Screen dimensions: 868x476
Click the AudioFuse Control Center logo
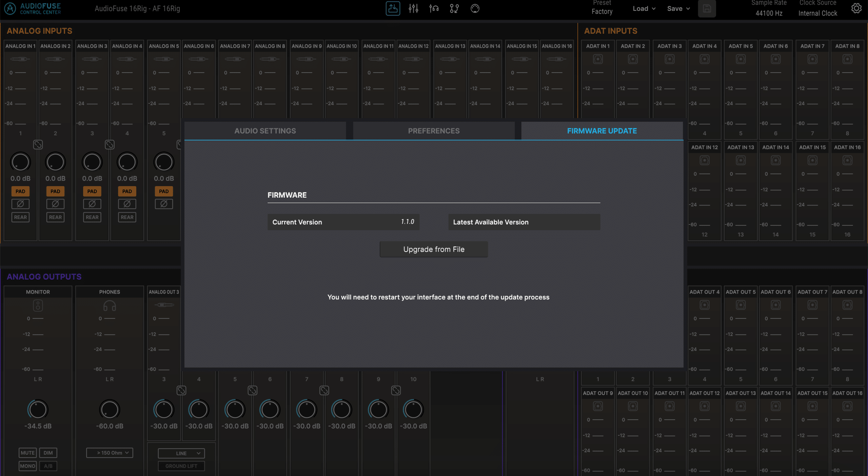(x=33, y=8)
